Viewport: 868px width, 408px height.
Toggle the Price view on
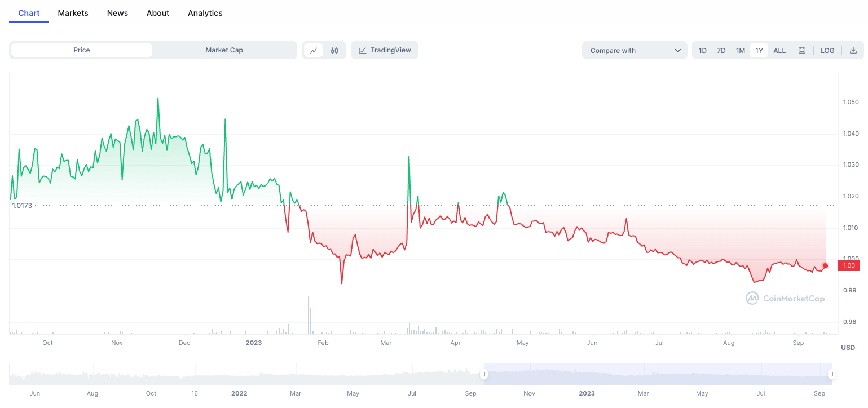(81, 50)
